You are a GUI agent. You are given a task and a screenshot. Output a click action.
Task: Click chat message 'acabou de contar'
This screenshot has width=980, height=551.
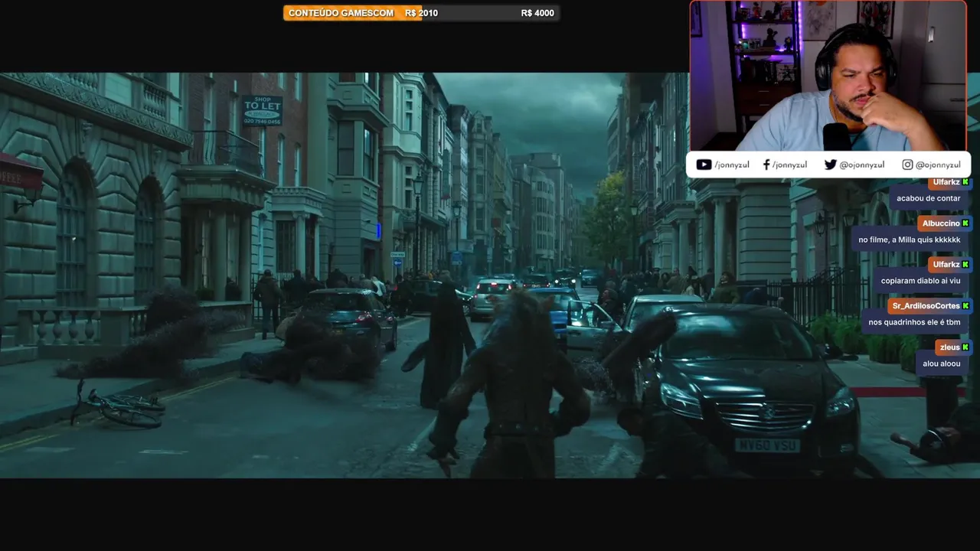point(928,199)
